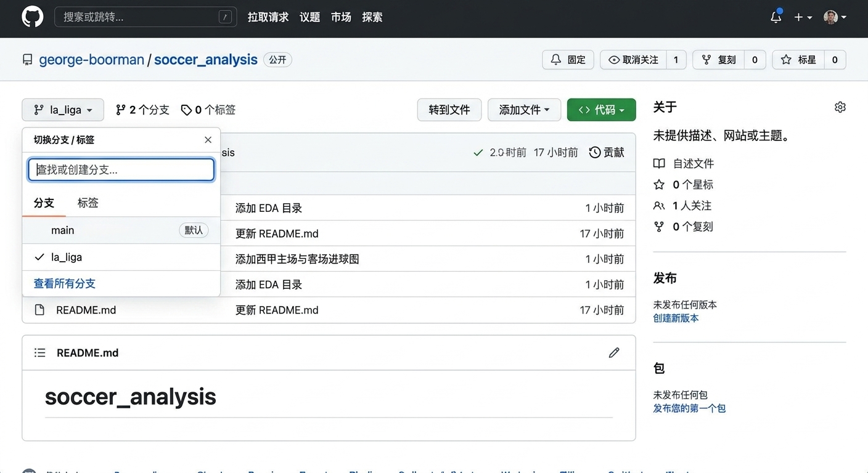Go to george-boorman profile link

(x=91, y=60)
